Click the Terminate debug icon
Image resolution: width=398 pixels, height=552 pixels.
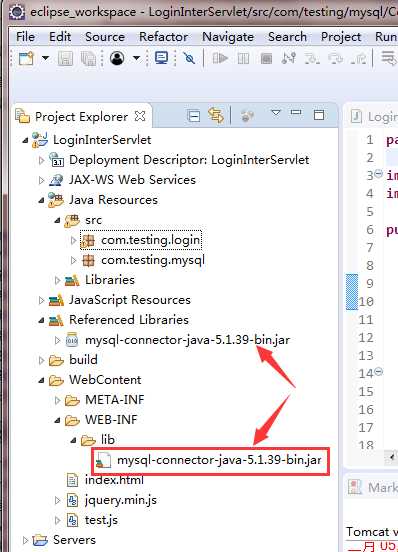pos(266,58)
